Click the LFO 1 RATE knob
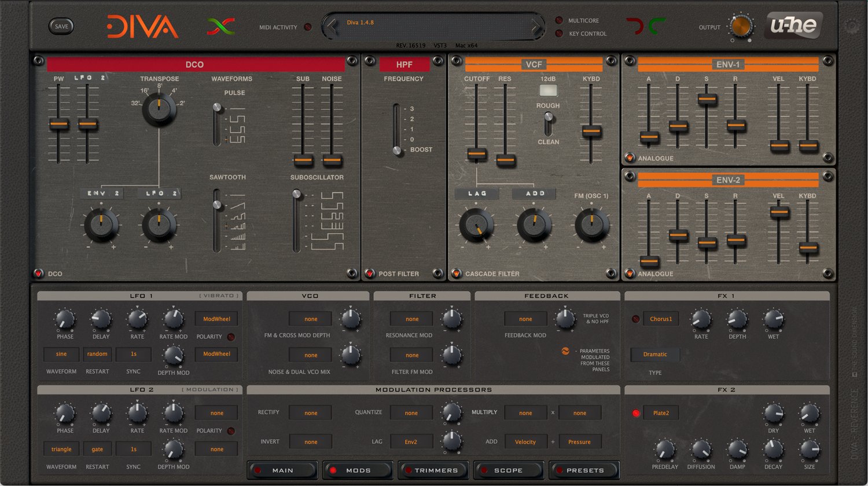 [137, 319]
